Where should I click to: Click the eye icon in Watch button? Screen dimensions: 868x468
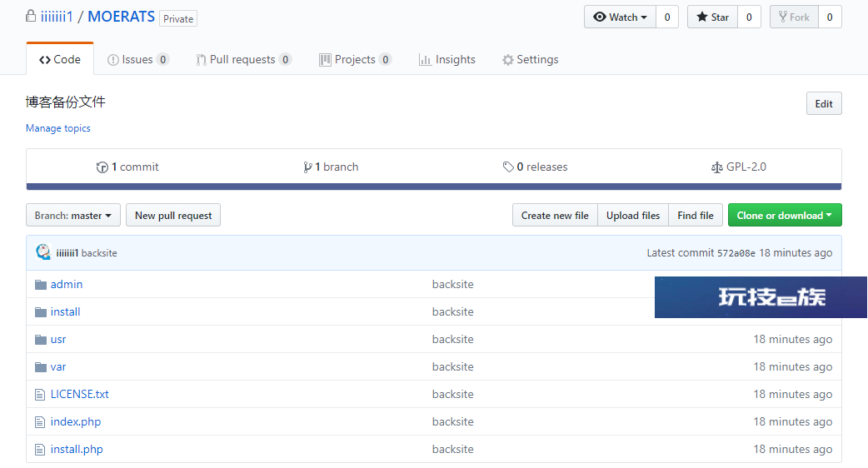click(x=600, y=17)
